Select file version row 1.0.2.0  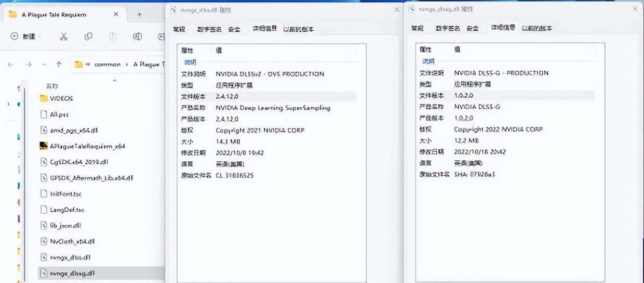click(506, 96)
